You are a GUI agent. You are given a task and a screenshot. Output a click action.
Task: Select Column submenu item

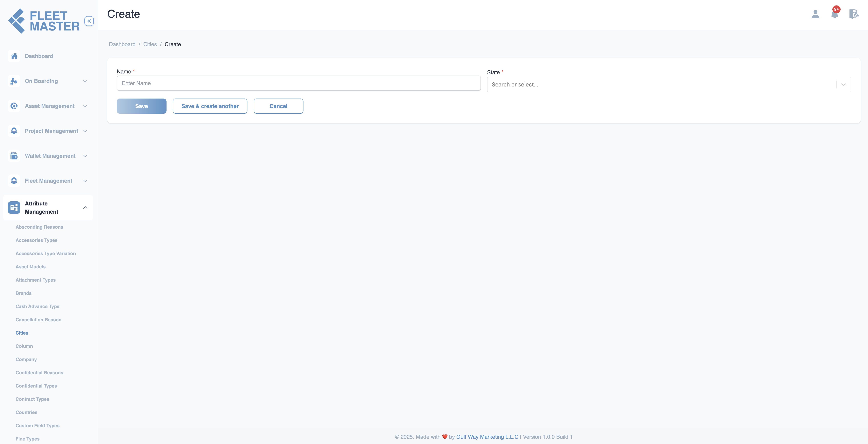[x=24, y=346]
